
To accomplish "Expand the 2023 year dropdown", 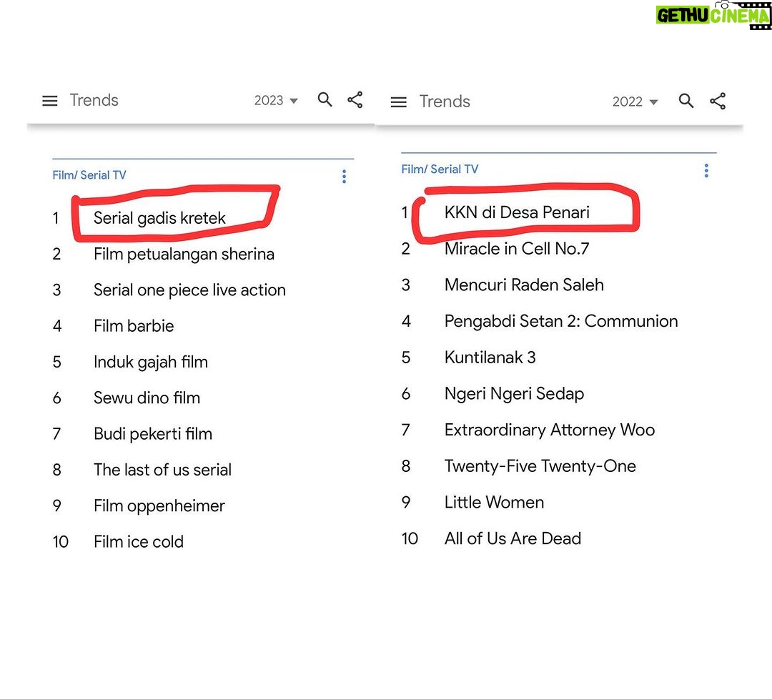I will pos(276,101).
